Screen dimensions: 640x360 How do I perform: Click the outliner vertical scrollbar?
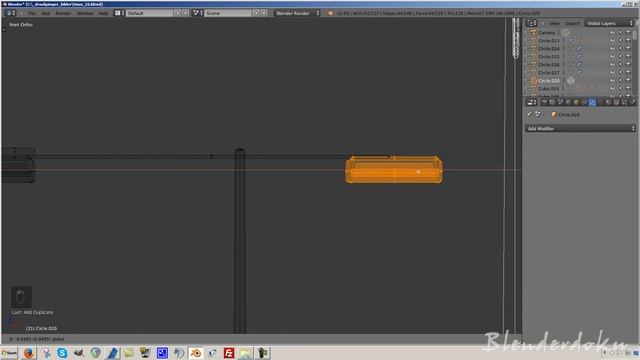tap(635, 35)
